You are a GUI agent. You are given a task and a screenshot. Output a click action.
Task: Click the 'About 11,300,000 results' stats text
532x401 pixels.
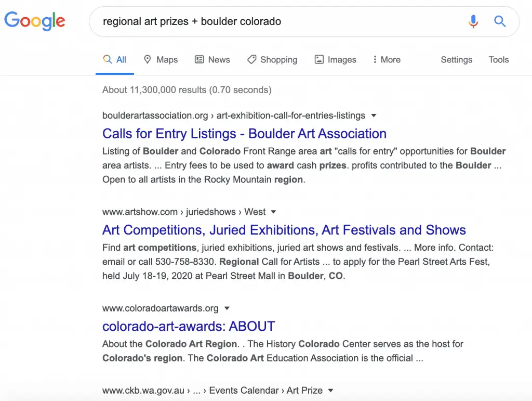click(187, 90)
